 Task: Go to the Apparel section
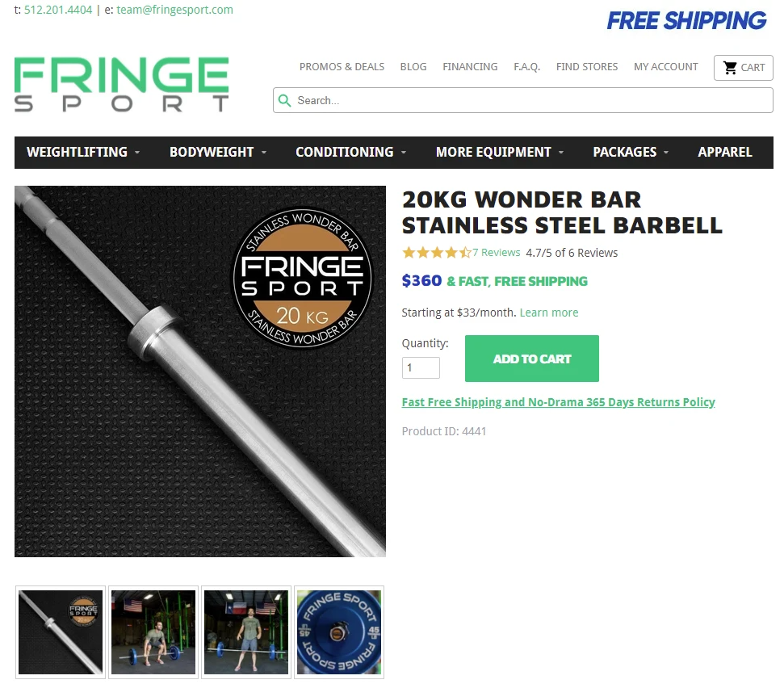pyautogui.click(x=725, y=152)
